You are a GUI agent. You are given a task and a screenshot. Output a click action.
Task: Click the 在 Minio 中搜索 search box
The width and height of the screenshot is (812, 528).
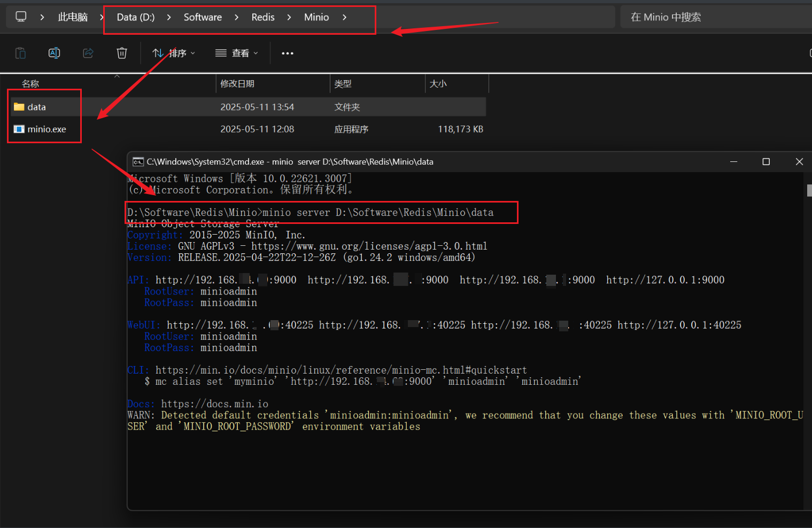pyautogui.click(x=716, y=17)
